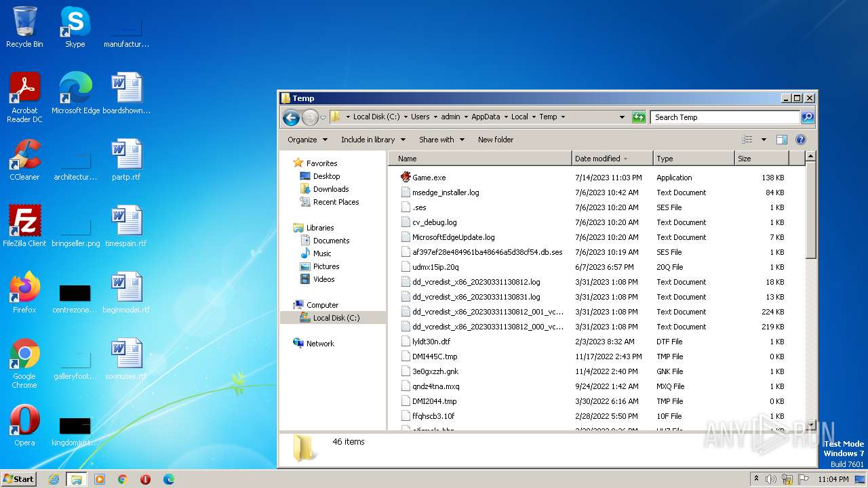
Task: Select partp.rtf desktop file
Action: 127,160
